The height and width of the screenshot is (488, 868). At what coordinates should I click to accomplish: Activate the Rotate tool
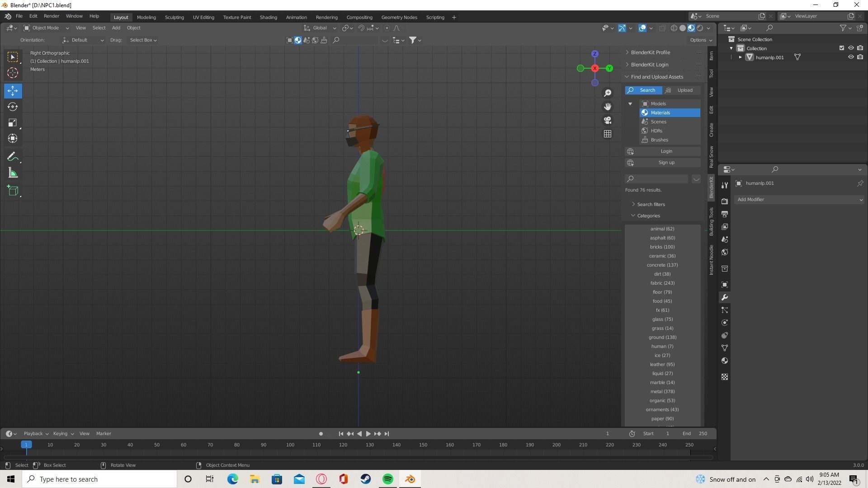pos(13,107)
